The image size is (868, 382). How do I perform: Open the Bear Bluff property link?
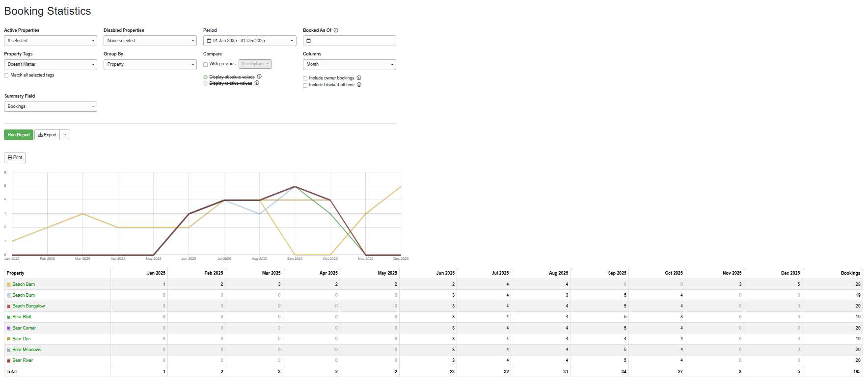(22, 317)
